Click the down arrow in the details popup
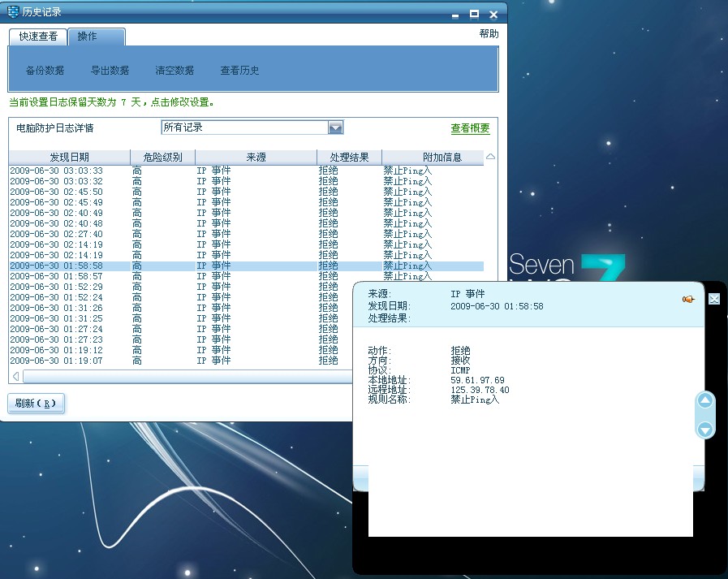 pyautogui.click(x=705, y=430)
